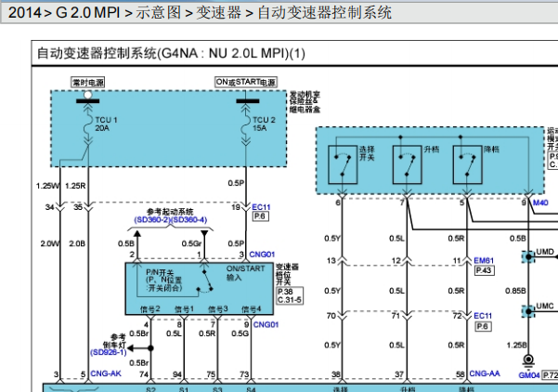The image size is (558, 392).
Task: Click the 2014 breadcrumb item
Action: pos(24,13)
